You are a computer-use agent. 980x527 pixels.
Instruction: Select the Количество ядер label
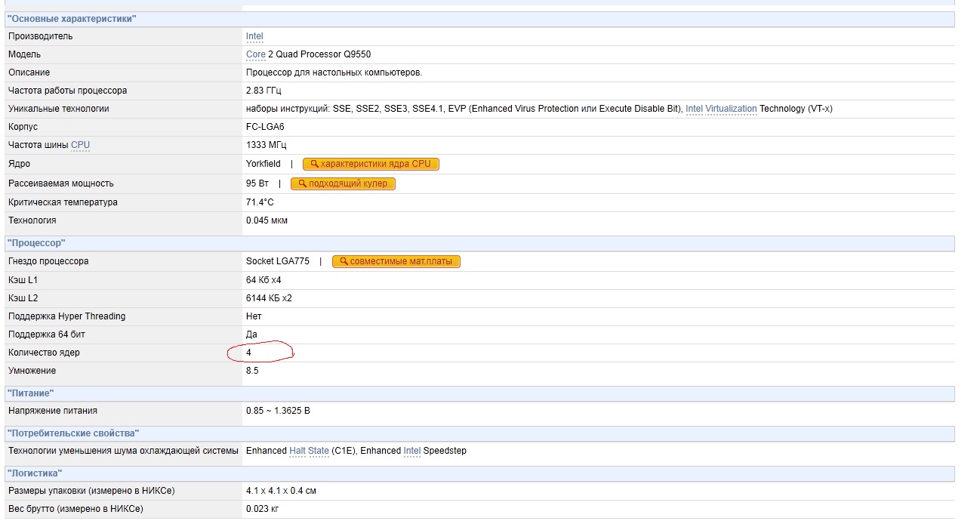coord(44,353)
